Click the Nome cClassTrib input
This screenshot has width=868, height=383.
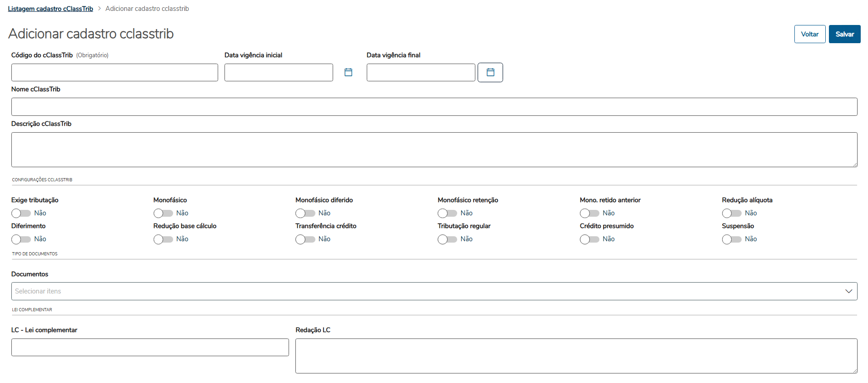[434, 107]
